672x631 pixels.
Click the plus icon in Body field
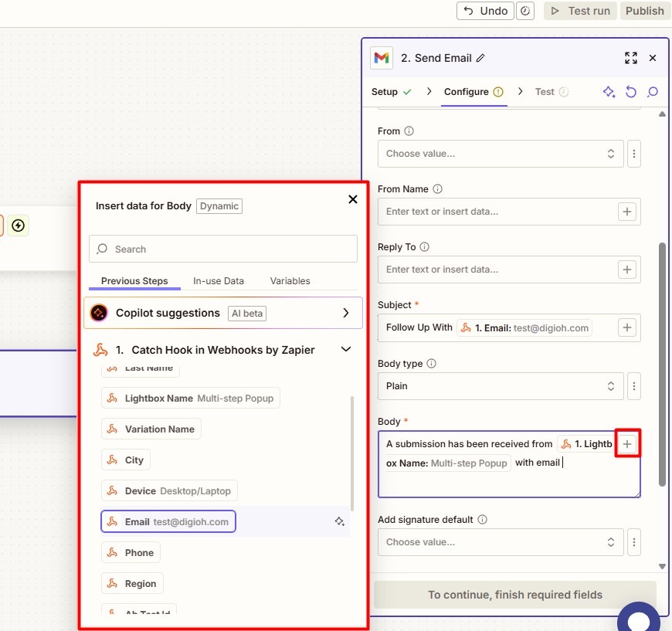pyautogui.click(x=627, y=444)
